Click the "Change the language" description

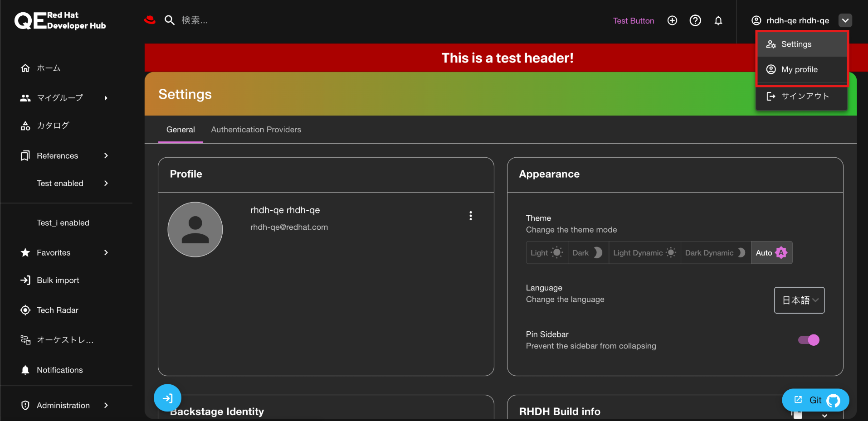[x=565, y=300]
